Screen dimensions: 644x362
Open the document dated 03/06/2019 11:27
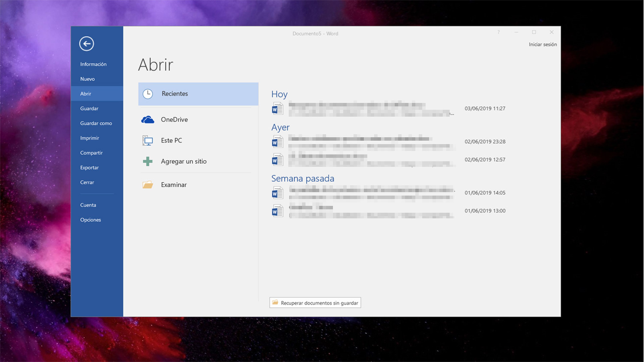(389, 108)
